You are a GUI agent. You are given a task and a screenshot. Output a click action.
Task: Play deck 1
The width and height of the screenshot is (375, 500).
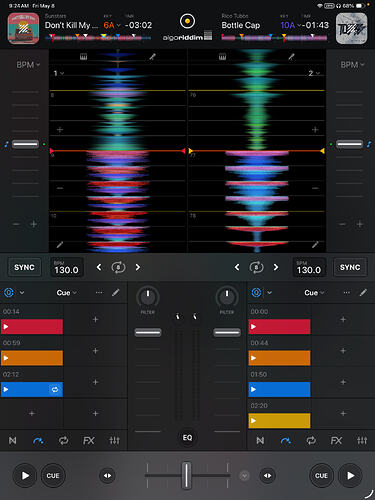tap(25, 476)
